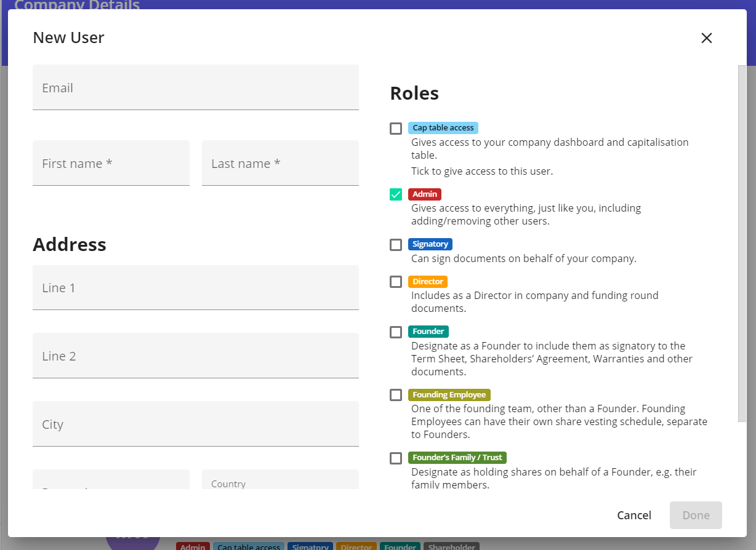Select the address Line 1 field
Screen dimensions: 756x550
195,288
